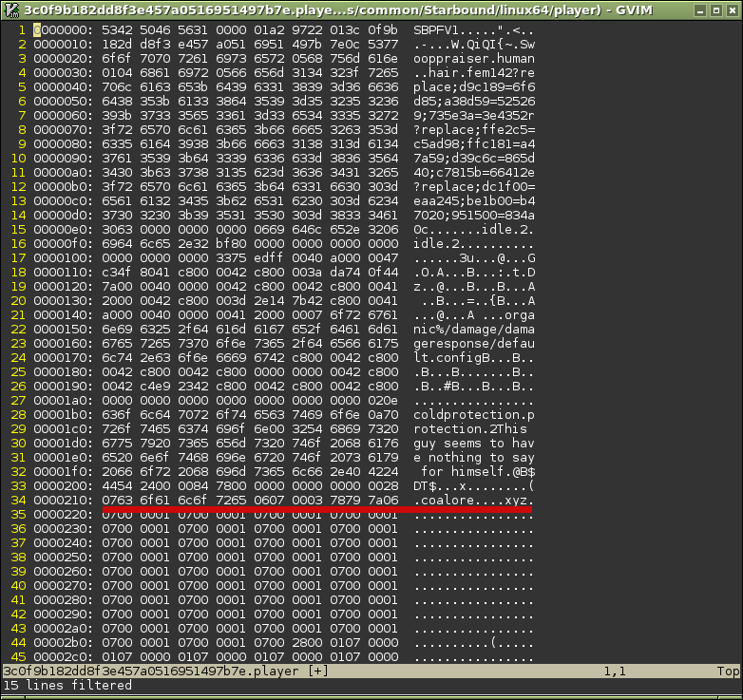This screenshot has width=743, height=700.
Task: Click the Top scroll indicator in status line
Action: coord(728,672)
